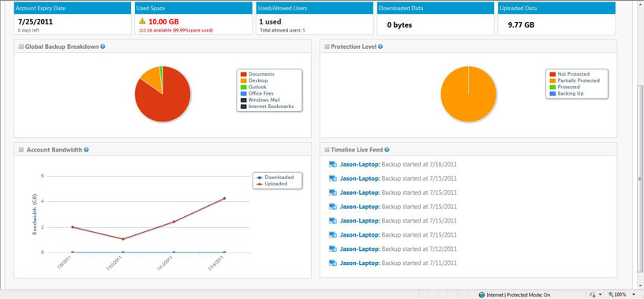Click 'Total allowed users: 5' text
The width and height of the screenshot is (644, 299).
[x=282, y=31]
